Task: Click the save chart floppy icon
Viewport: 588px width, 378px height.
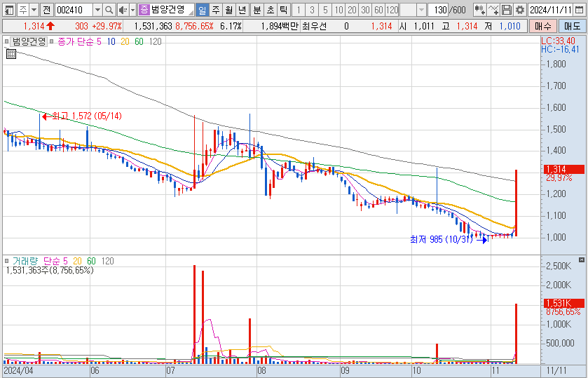Action: tap(507, 10)
